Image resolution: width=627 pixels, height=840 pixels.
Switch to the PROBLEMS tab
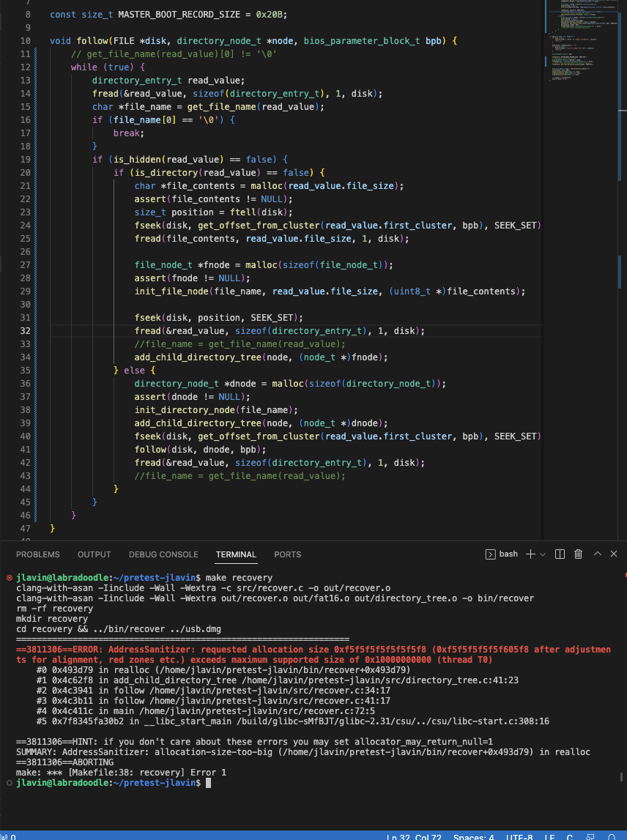[x=38, y=554]
